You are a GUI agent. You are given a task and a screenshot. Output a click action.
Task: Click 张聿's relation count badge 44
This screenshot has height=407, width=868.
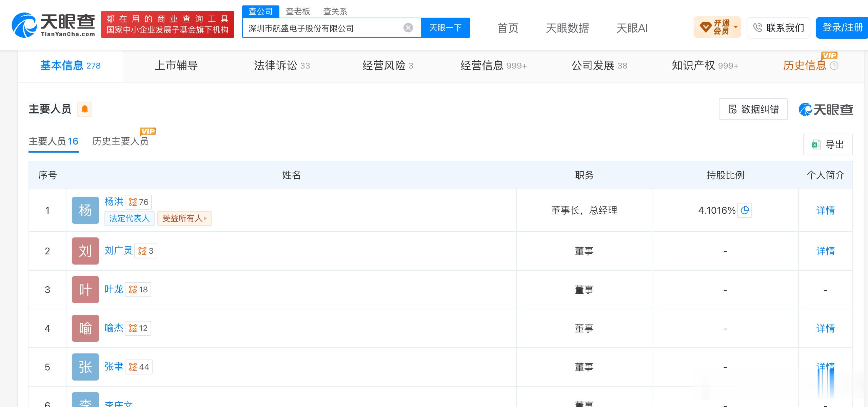(139, 367)
